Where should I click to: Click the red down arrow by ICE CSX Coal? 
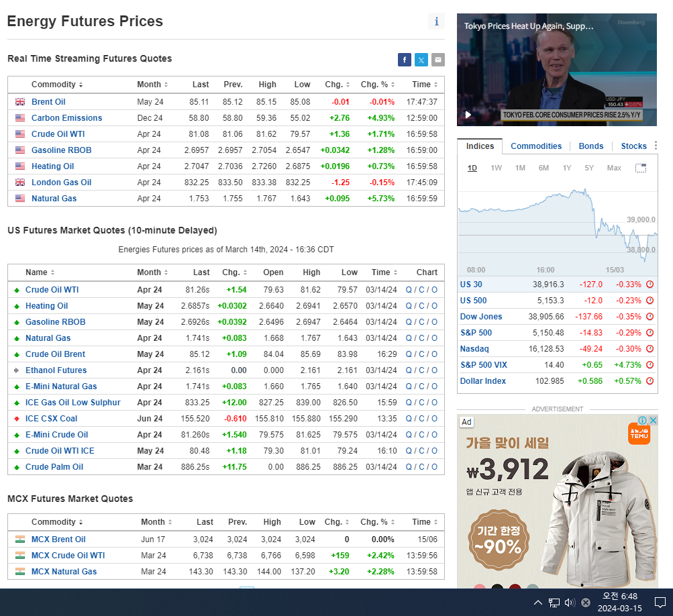(17, 419)
